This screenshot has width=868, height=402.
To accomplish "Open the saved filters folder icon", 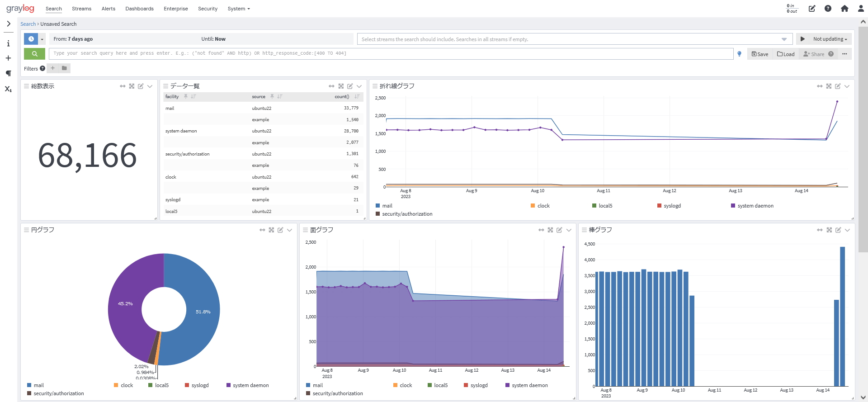I will [64, 68].
